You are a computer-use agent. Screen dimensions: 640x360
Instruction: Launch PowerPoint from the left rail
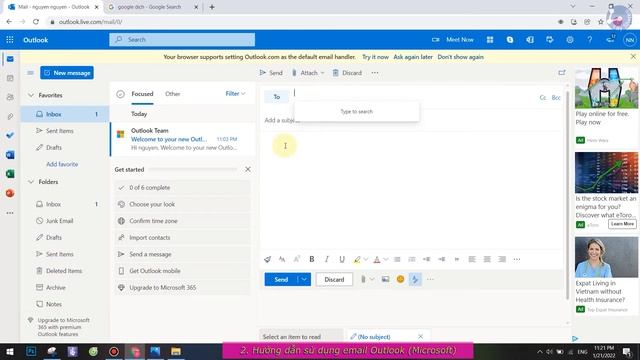click(x=10, y=193)
